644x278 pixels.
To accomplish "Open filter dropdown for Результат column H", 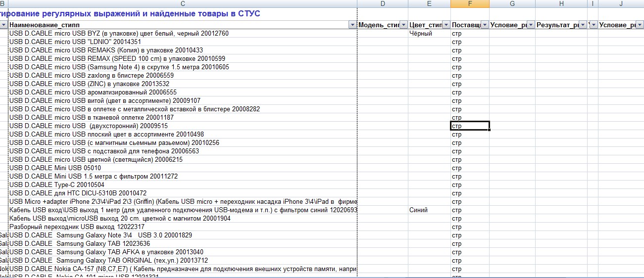I will click(x=583, y=25).
